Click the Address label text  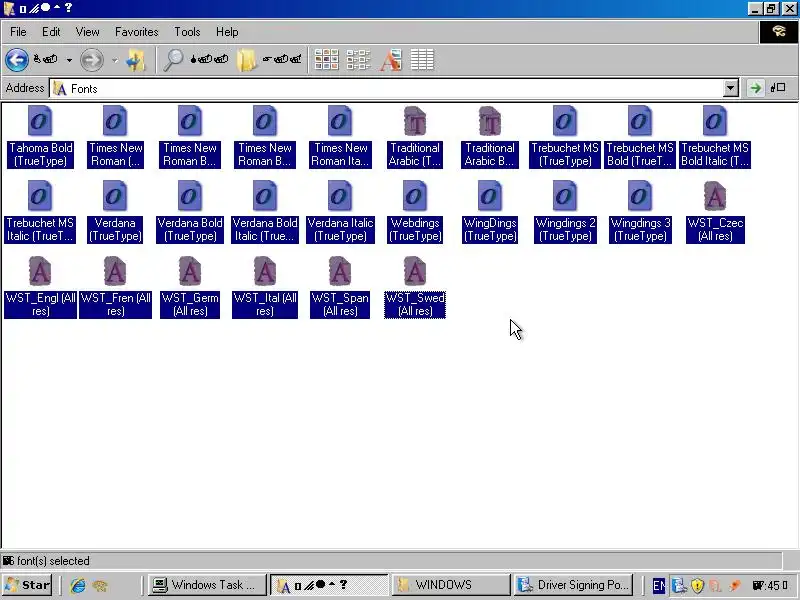25,88
